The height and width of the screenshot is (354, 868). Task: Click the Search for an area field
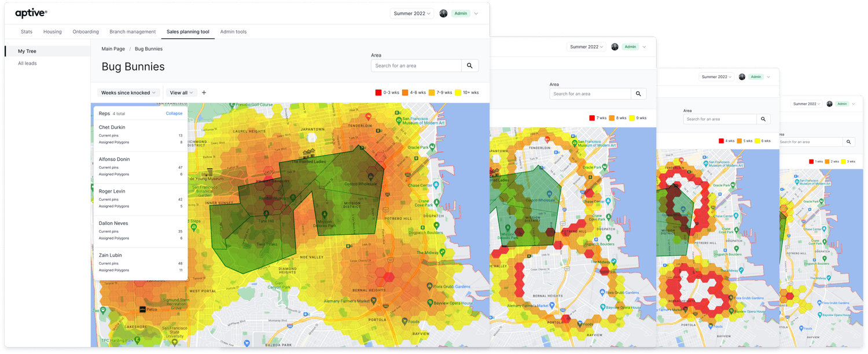416,66
